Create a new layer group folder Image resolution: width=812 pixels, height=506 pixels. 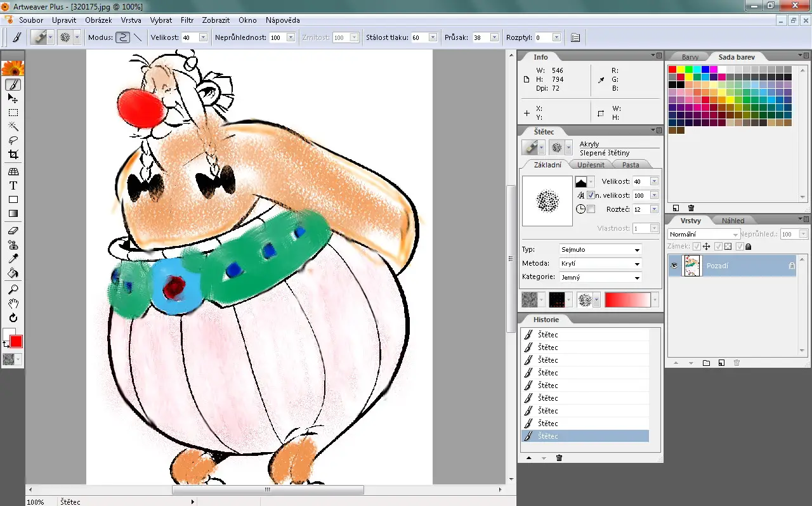706,363
